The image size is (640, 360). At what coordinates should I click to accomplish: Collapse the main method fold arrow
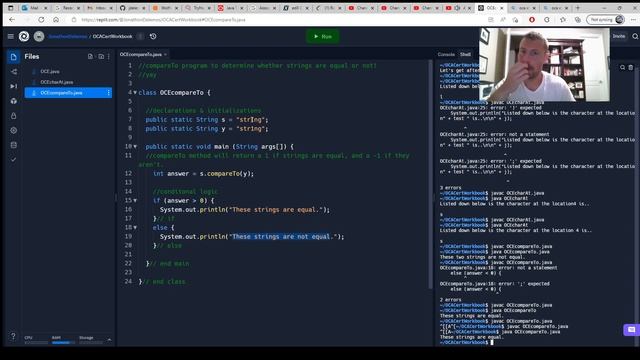[135, 147]
